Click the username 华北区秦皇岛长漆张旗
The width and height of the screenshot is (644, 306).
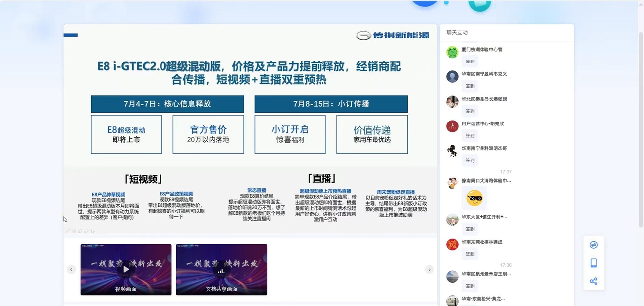pyautogui.click(x=484, y=99)
